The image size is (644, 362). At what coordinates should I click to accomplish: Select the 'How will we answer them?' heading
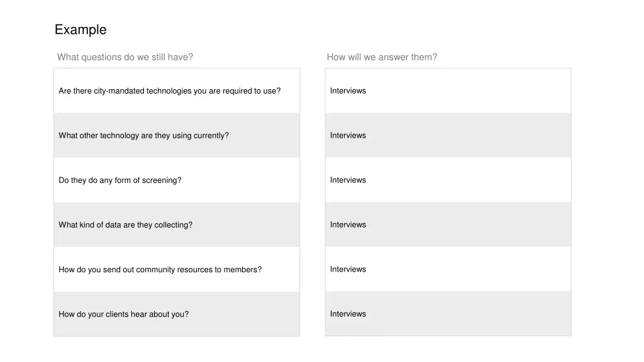pos(382,57)
